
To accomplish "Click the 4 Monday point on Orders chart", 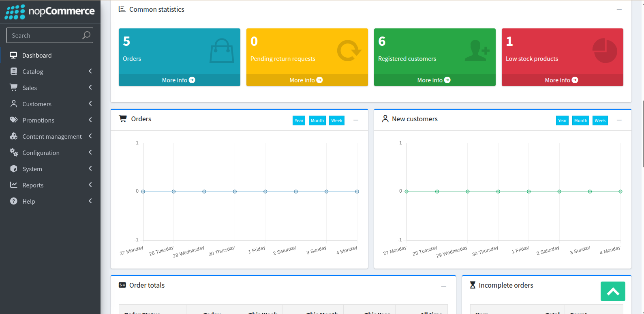I will pos(357,191).
